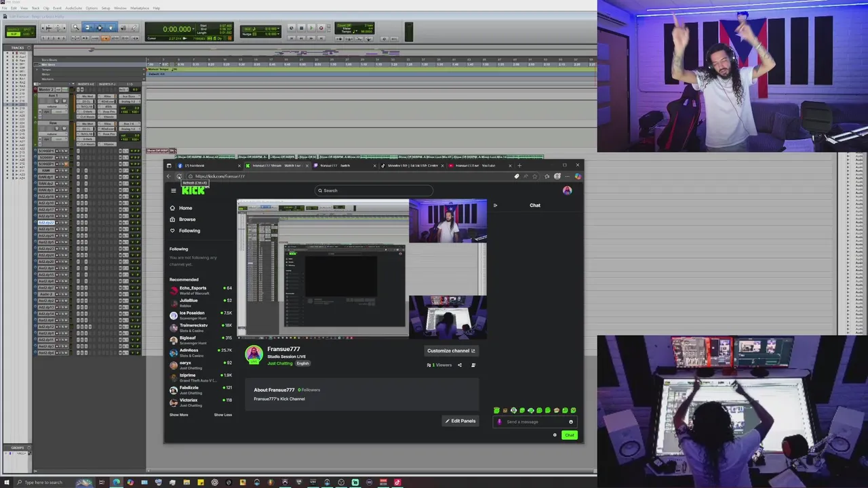Activate the Slip edit mode button
Screen dimensions: 868x488
(x=14, y=34)
